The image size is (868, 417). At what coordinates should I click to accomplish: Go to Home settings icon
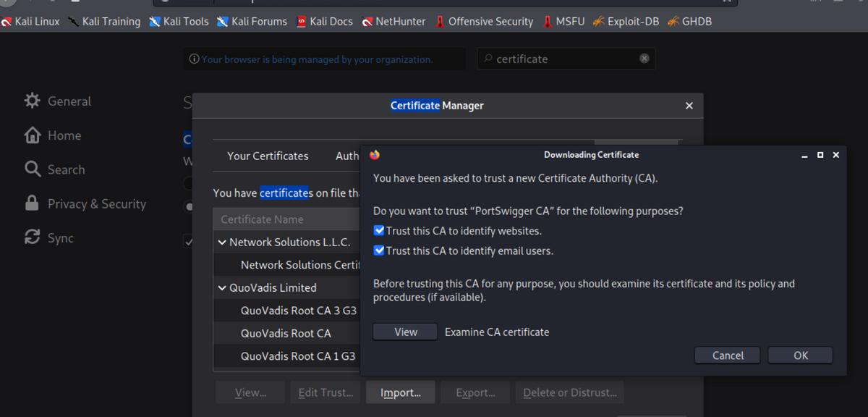click(33, 135)
